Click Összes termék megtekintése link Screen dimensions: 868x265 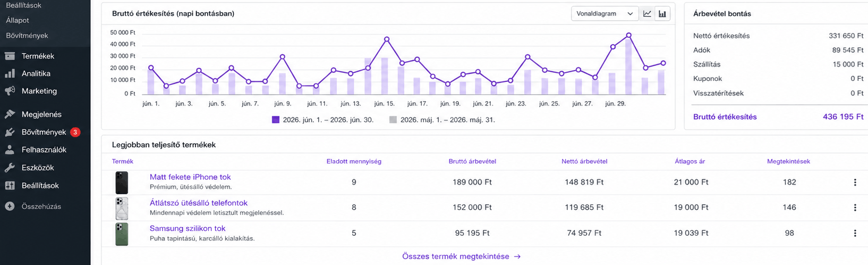[x=461, y=256]
